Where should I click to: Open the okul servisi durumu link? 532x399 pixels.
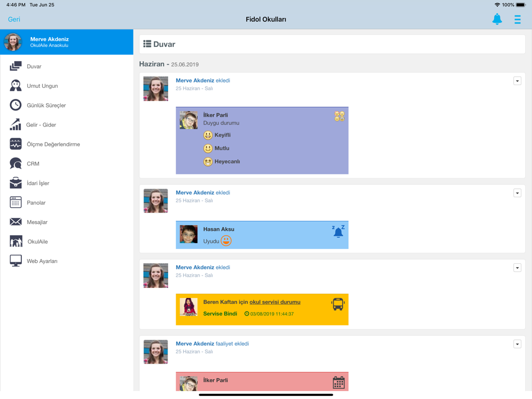click(275, 302)
